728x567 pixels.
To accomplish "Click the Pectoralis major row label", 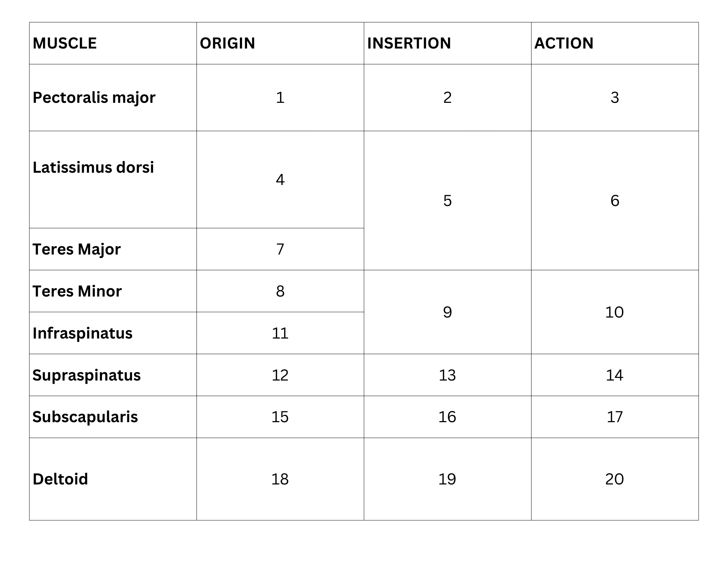I will (x=94, y=97).
